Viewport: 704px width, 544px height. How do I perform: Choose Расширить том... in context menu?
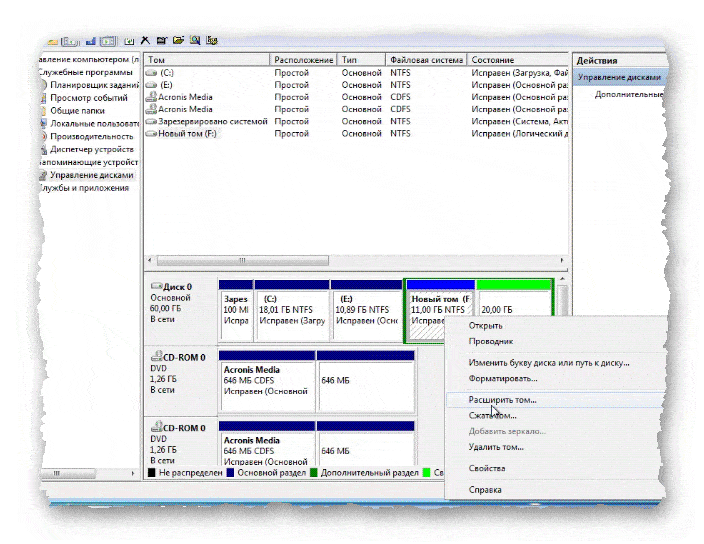coord(502,400)
